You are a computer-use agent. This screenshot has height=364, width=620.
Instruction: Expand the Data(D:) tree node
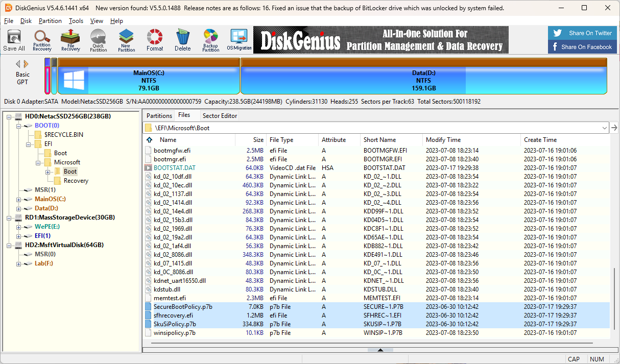pyautogui.click(x=19, y=208)
